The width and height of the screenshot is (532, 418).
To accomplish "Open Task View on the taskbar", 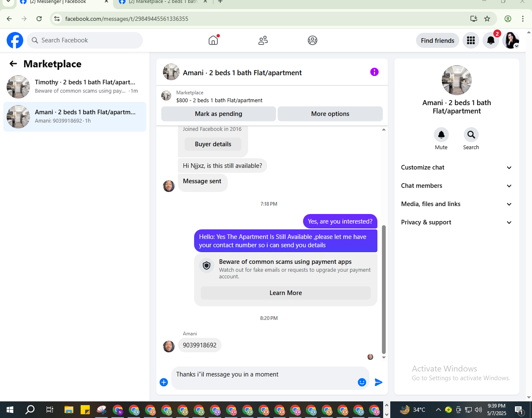I will point(49,410).
